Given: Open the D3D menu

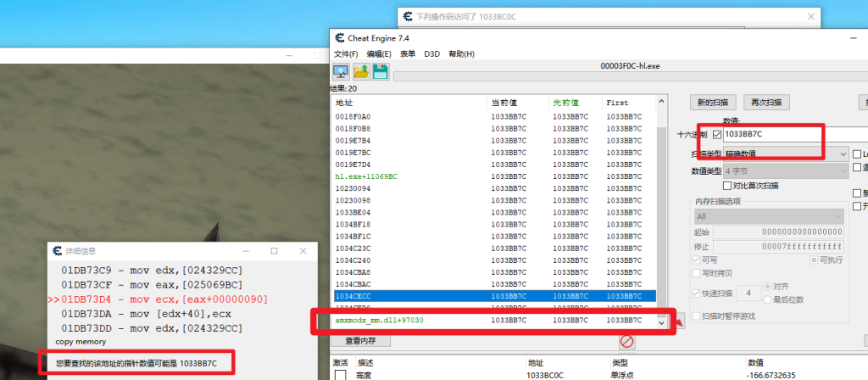Looking at the screenshot, I should pyautogui.click(x=431, y=54).
